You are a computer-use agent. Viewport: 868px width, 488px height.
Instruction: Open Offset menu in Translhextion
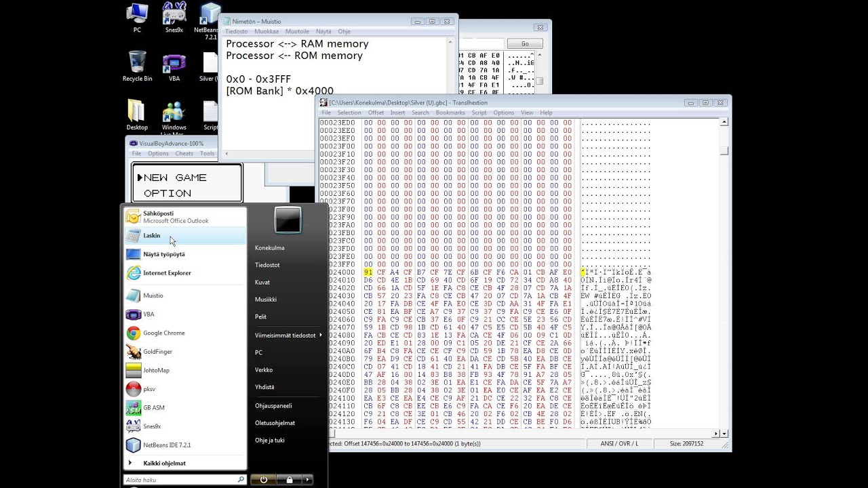point(376,113)
